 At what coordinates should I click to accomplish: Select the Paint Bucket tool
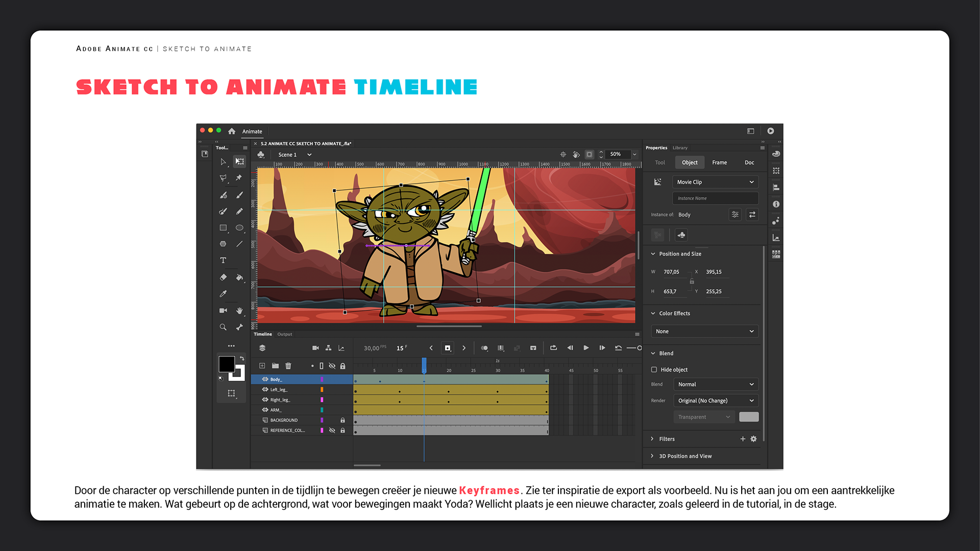tap(239, 277)
